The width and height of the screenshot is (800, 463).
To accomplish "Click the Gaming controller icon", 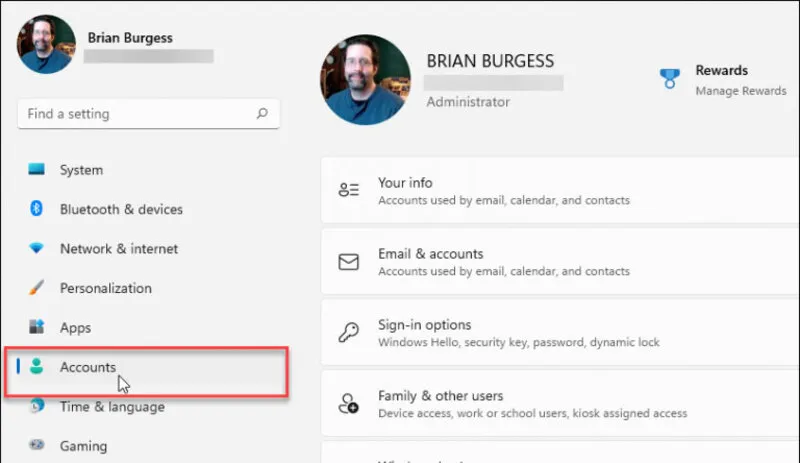I will click(x=37, y=446).
